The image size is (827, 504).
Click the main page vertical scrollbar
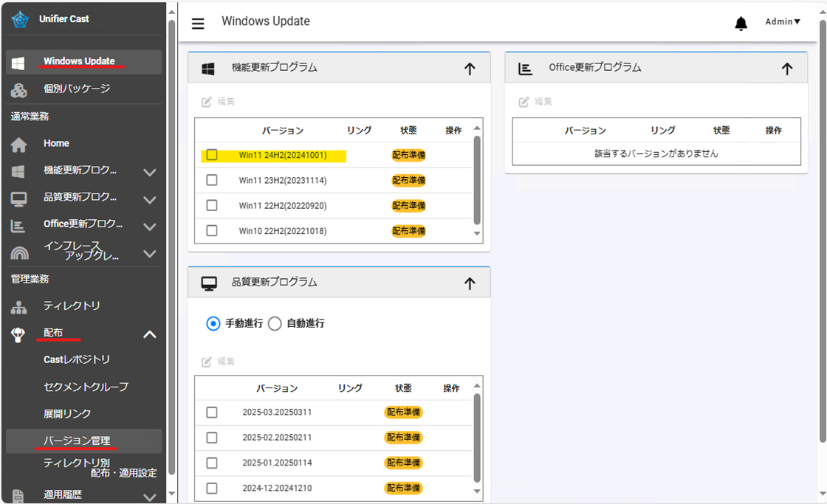823,232
